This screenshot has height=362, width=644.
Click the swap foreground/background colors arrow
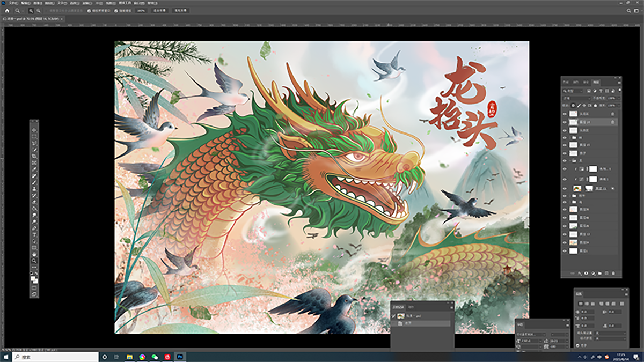coord(36,272)
